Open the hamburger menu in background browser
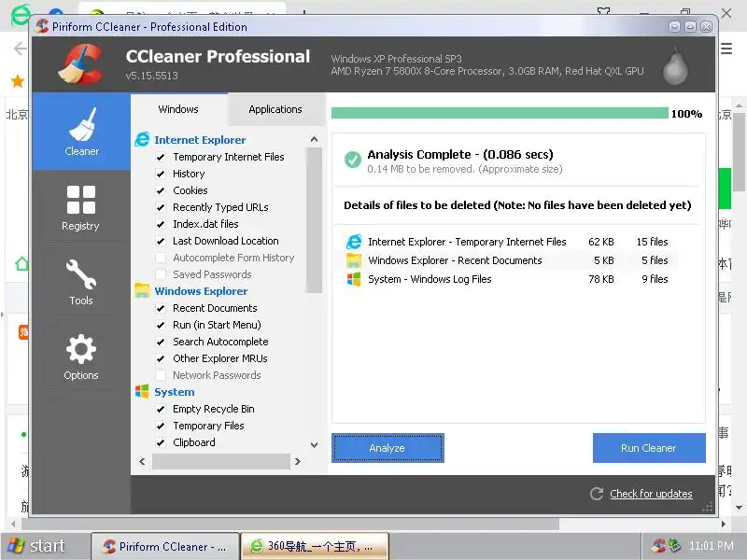Image resolution: width=747 pixels, height=560 pixels. [726, 49]
